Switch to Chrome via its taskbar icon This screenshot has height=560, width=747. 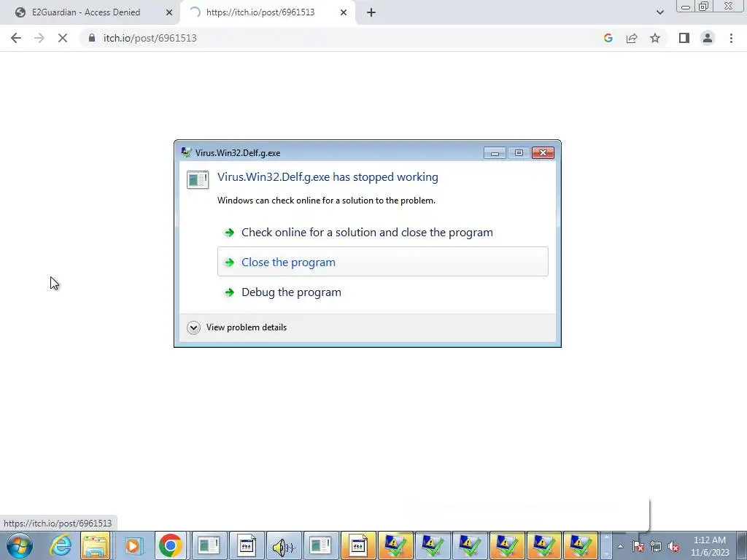click(171, 545)
